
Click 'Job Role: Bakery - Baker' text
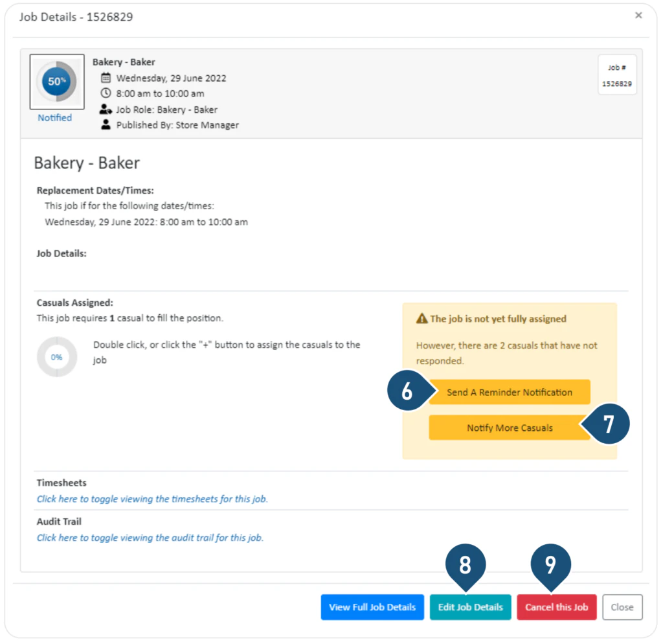pyautogui.click(x=166, y=109)
